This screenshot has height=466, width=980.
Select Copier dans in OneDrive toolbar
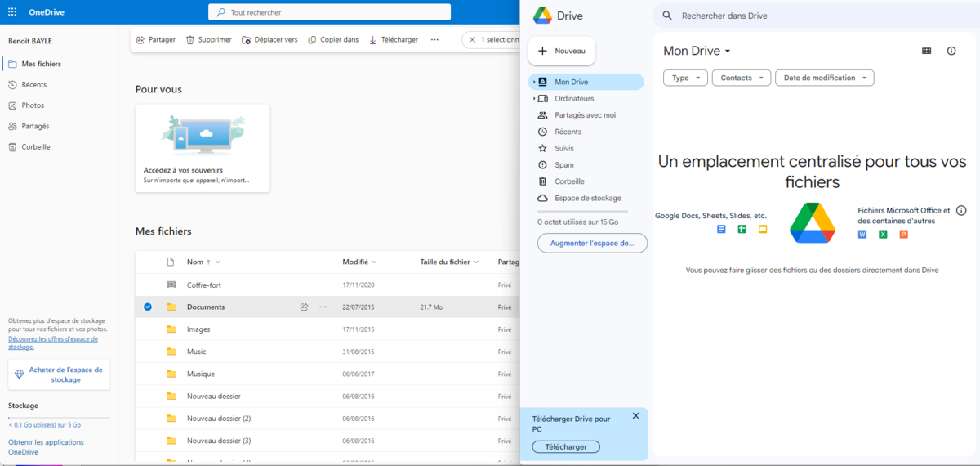pos(333,39)
